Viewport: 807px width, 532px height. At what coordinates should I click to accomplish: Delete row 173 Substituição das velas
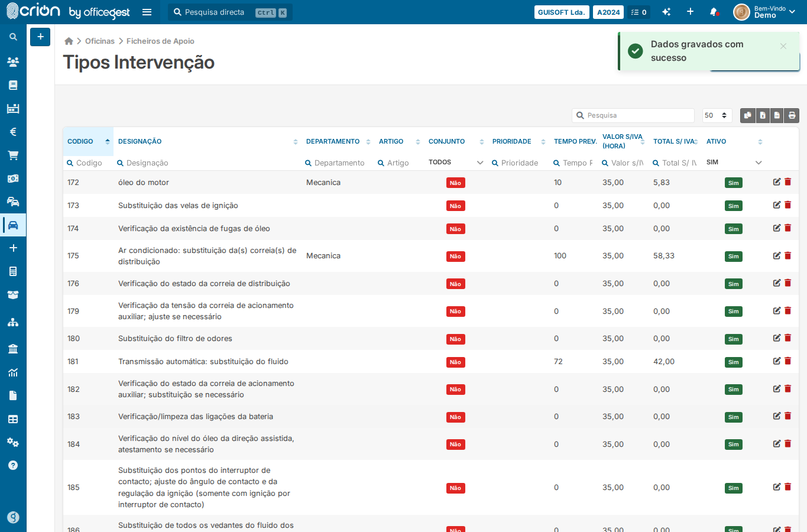(787, 205)
